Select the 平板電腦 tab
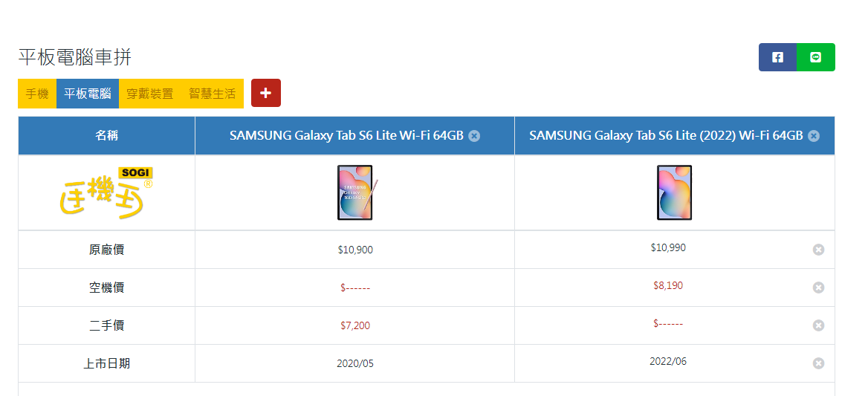The height and width of the screenshot is (396, 868). pos(87,94)
